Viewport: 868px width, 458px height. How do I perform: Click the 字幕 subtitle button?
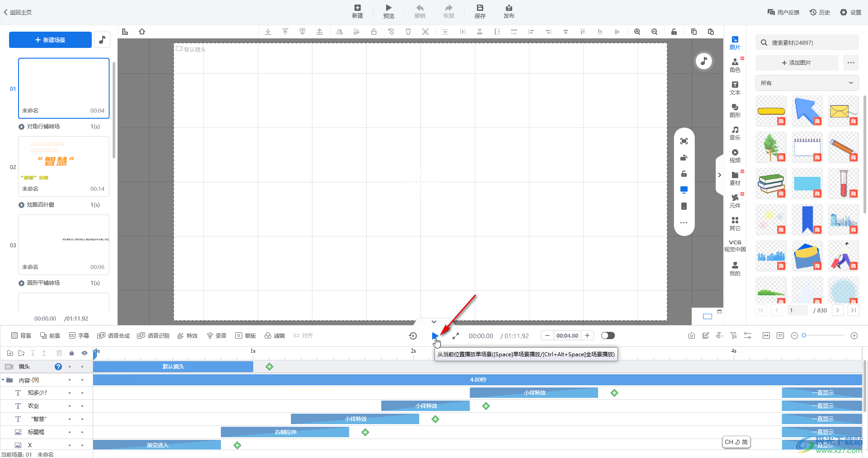[x=79, y=335]
